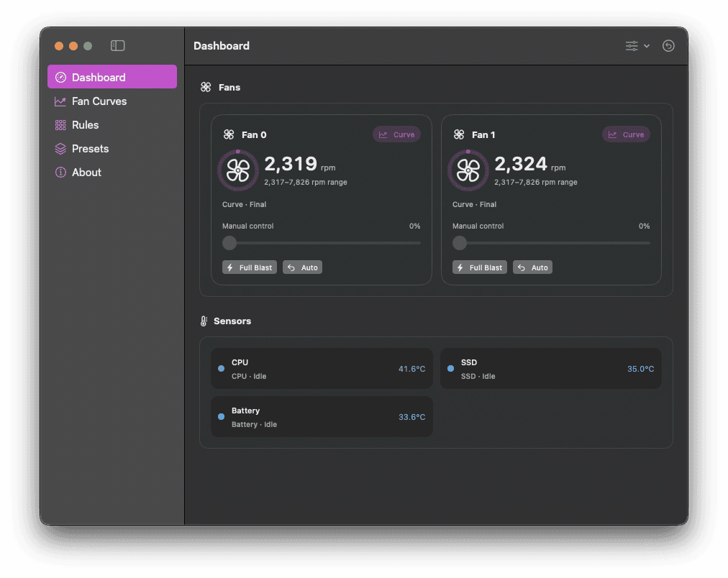Click the small fan icon beside Fan 1 title
The image size is (728, 578).
[459, 134]
